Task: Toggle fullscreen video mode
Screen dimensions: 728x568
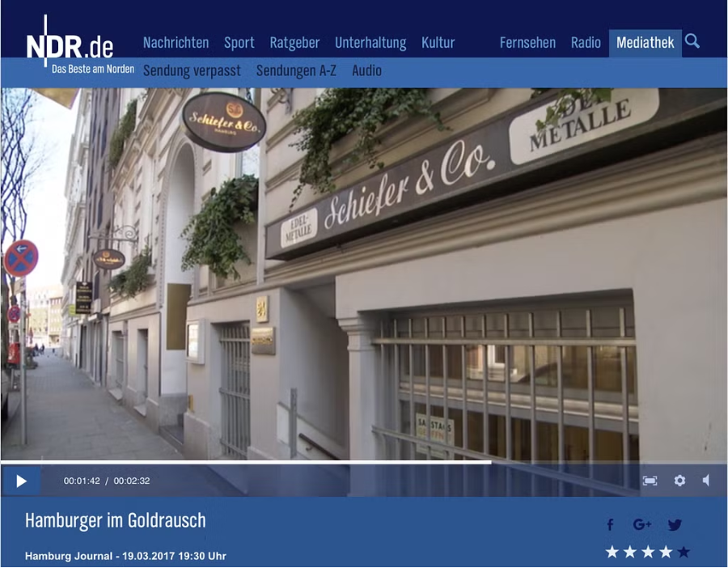Action: (x=650, y=481)
